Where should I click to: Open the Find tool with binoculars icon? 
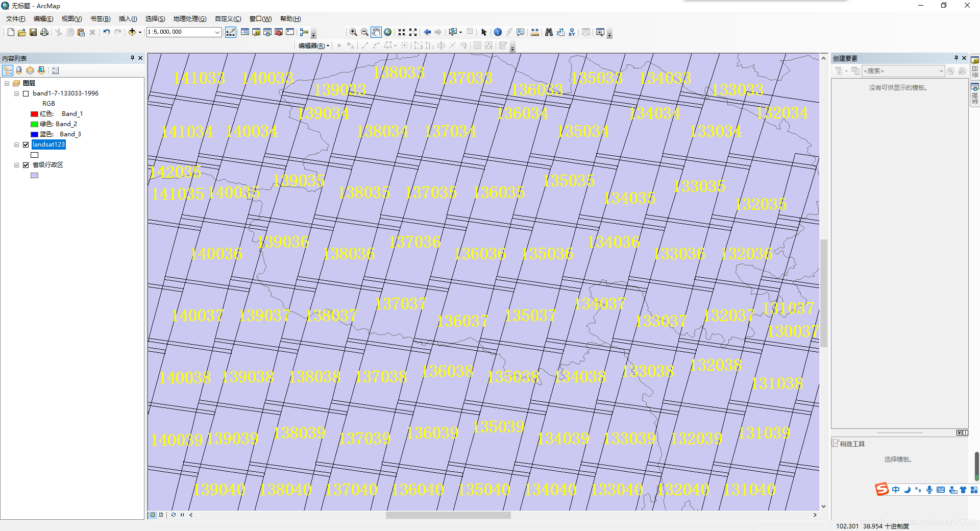click(549, 32)
